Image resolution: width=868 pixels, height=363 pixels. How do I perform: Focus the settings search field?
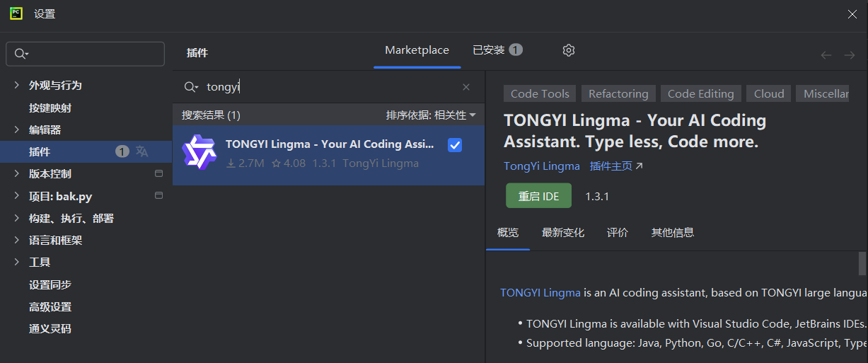tap(86, 54)
